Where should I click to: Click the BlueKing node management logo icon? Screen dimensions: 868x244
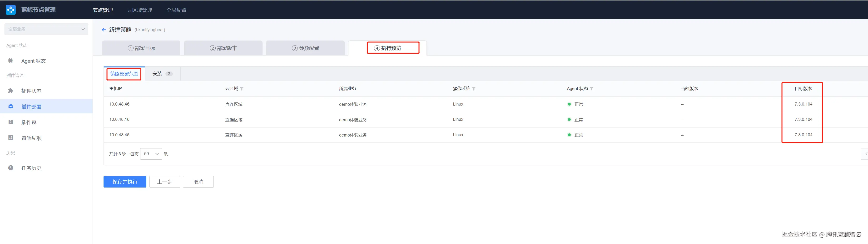(x=11, y=10)
